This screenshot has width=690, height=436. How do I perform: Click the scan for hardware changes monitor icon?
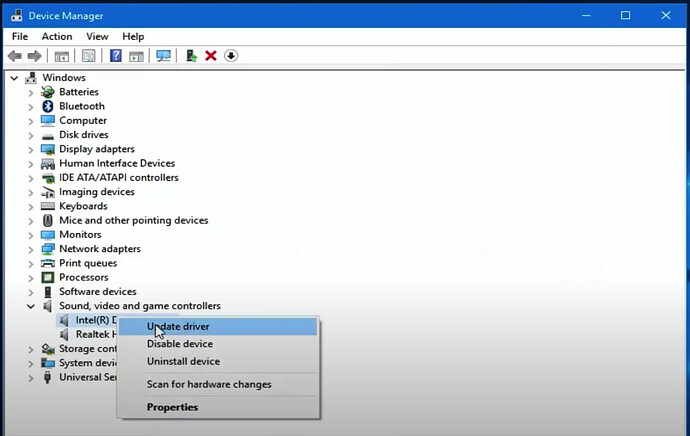point(163,56)
